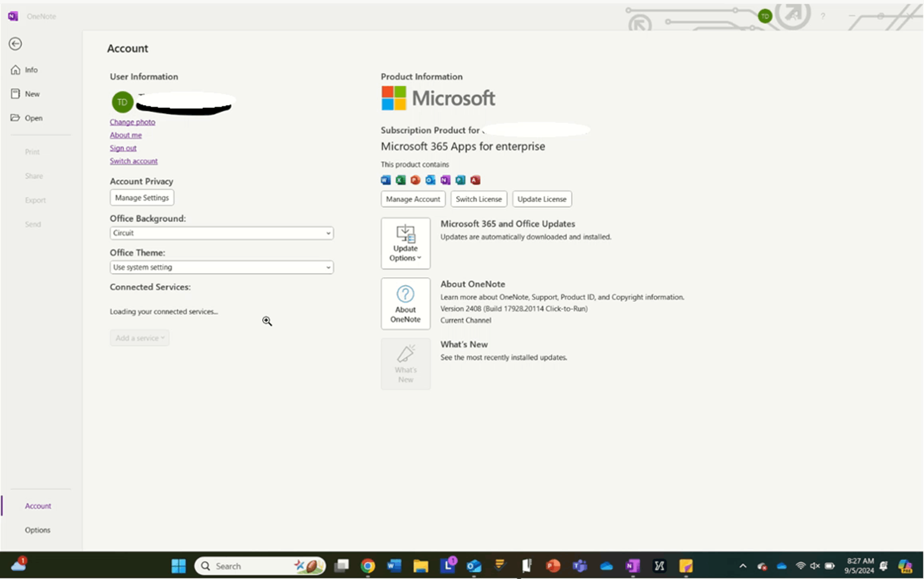Click the Sign out link
The height and width of the screenshot is (579, 924).
(123, 148)
